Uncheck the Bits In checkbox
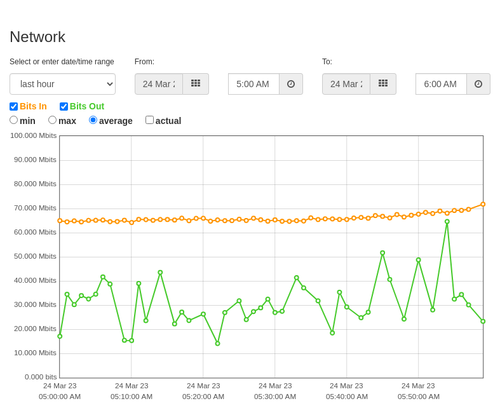 pyautogui.click(x=14, y=106)
